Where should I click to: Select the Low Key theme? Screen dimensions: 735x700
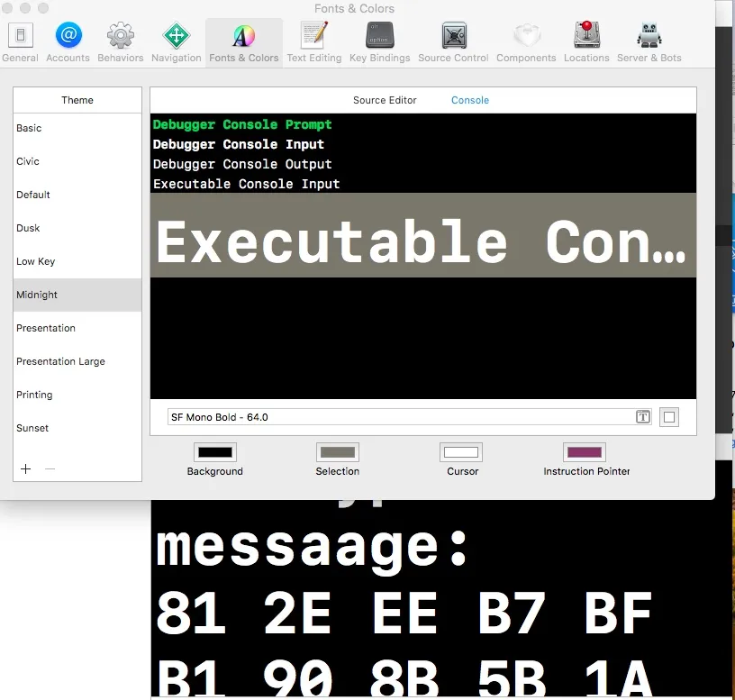(x=77, y=261)
